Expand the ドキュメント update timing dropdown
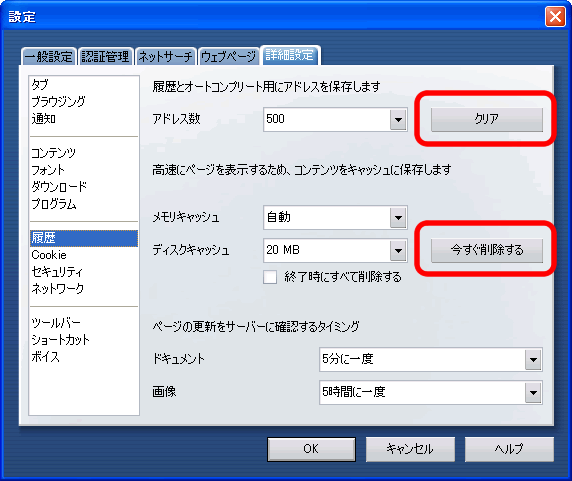The height and width of the screenshot is (481, 572). tap(533, 360)
